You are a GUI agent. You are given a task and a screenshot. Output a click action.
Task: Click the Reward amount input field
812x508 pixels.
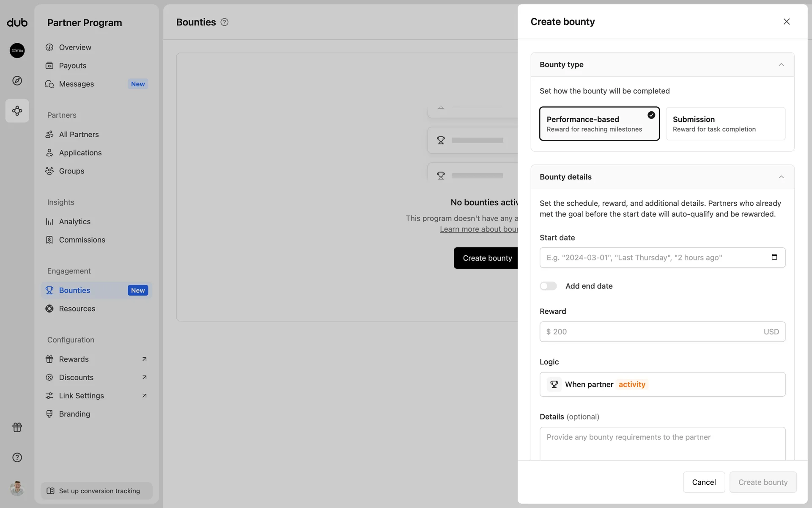click(x=656, y=332)
